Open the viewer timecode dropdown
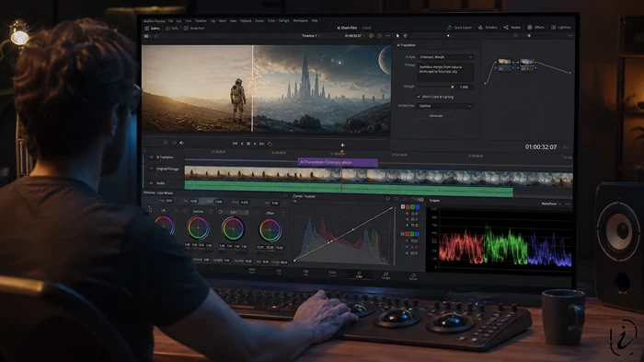The width and height of the screenshot is (644, 362). [x=355, y=36]
